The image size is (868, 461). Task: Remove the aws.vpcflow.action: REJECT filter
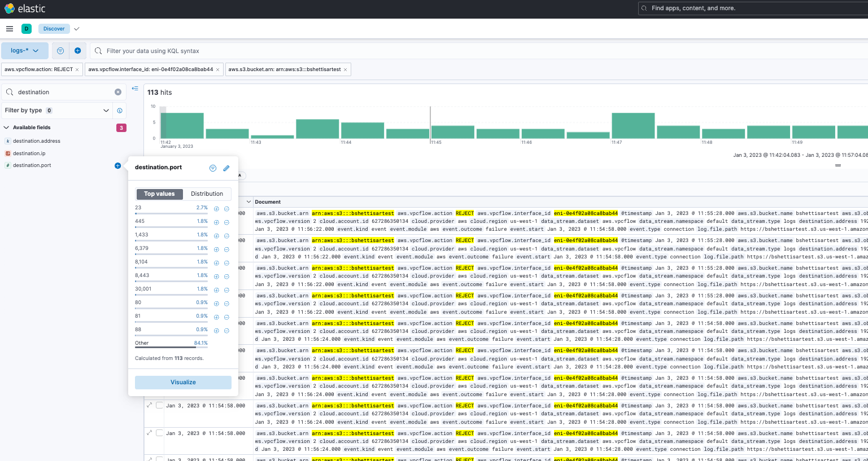click(x=77, y=69)
